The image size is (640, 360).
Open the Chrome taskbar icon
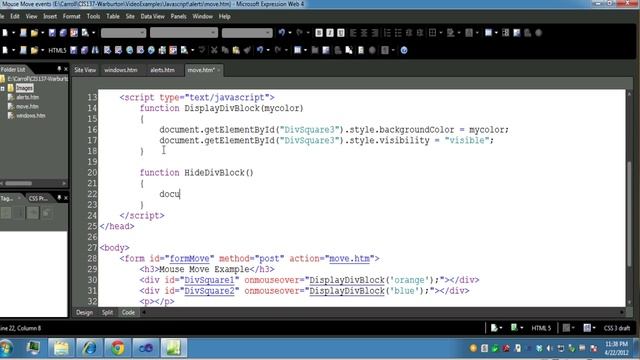[118, 348]
